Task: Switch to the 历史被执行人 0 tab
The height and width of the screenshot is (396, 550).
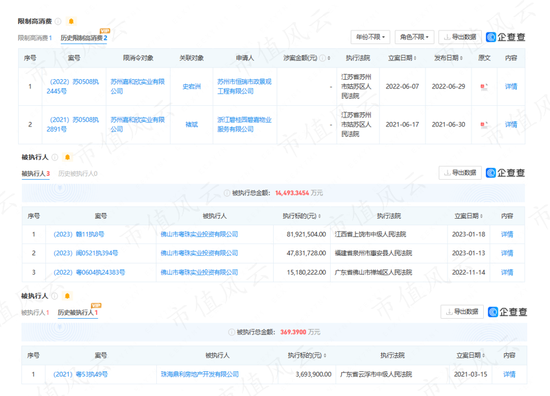Action: (x=78, y=174)
